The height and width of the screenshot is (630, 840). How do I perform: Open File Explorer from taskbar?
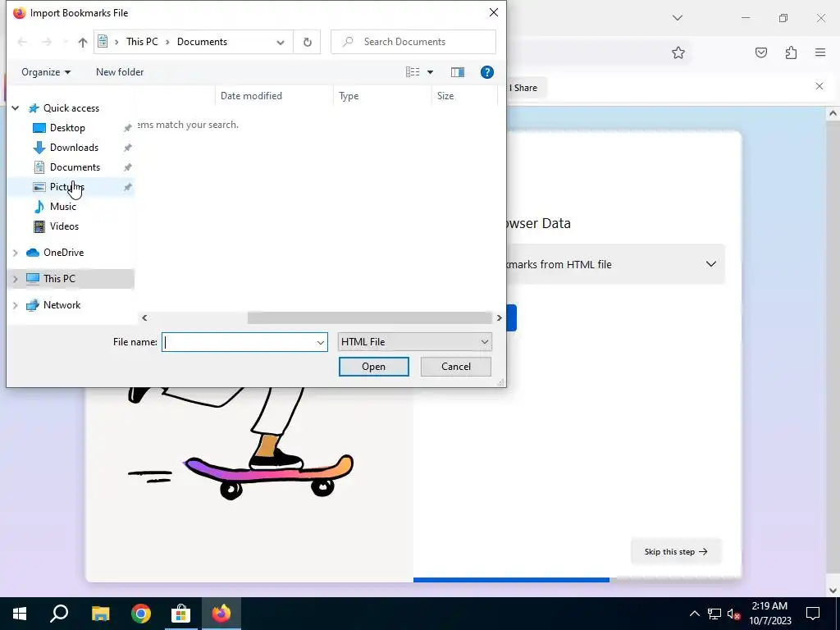click(100, 614)
